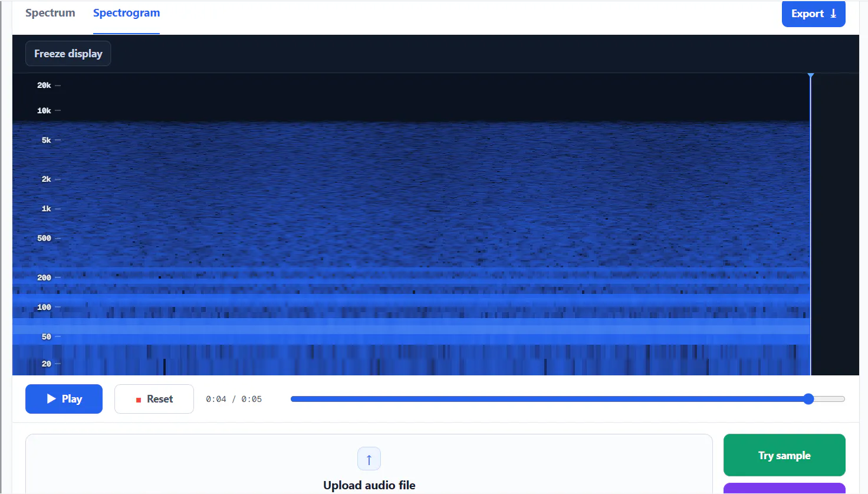Click the playhead marker atop the spectrogram
This screenshot has height=494, width=868.
tap(811, 76)
